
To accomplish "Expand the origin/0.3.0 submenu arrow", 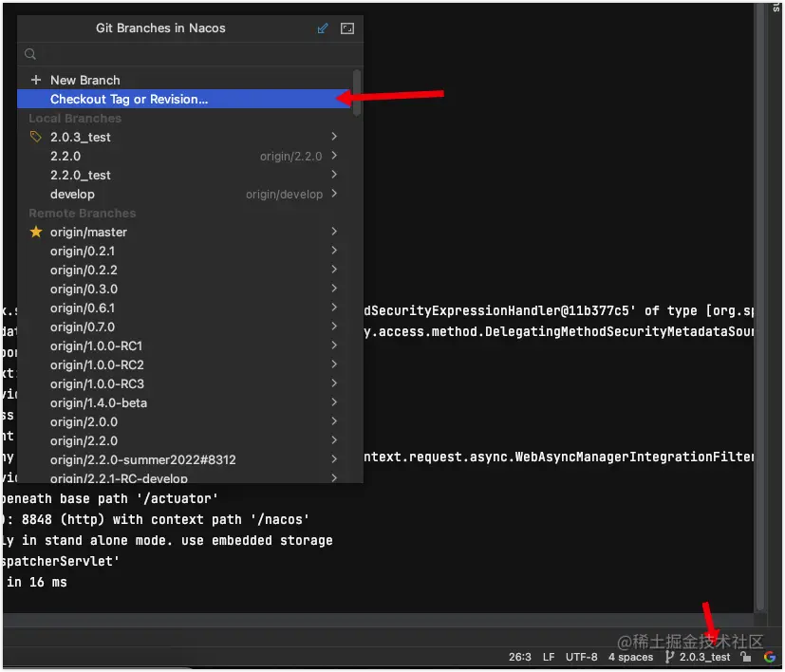I will 334,288.
